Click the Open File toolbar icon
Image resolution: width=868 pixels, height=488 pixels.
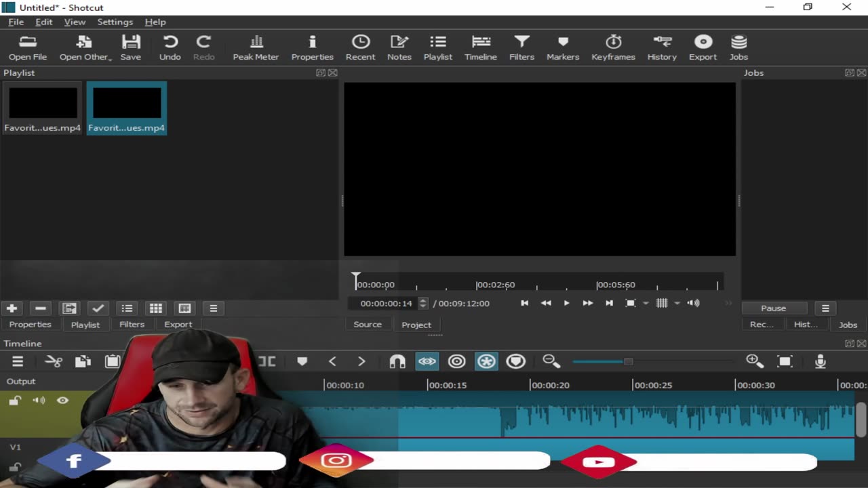pos(28,48)
